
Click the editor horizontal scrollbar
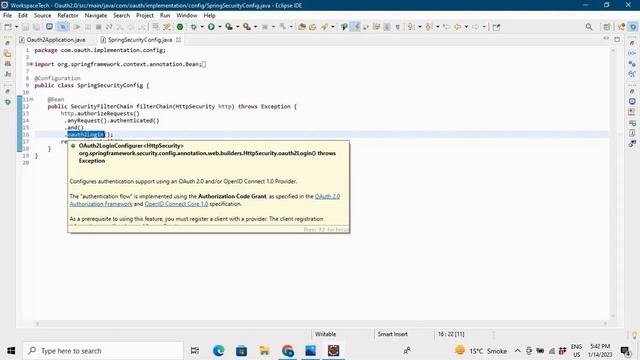tap(321, 324)
